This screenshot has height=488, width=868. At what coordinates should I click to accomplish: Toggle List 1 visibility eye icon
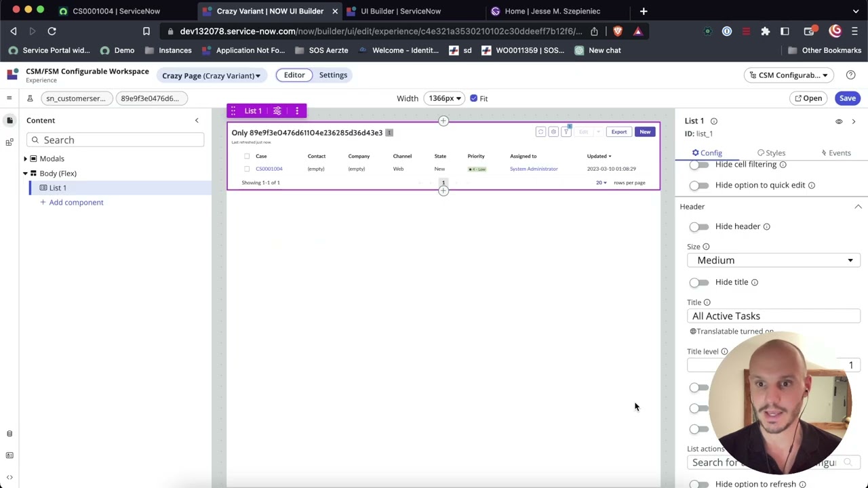[x=839, y=121]
